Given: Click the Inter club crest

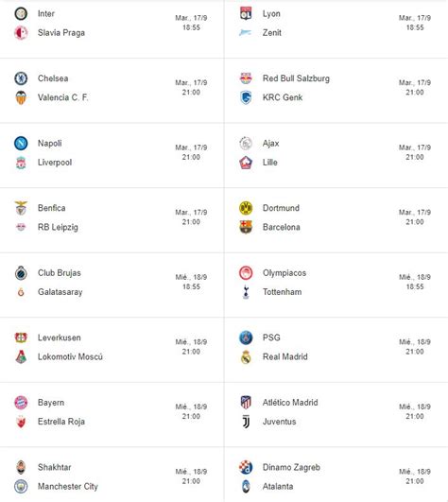Looking at the screenshot, I should pos(21,14).
